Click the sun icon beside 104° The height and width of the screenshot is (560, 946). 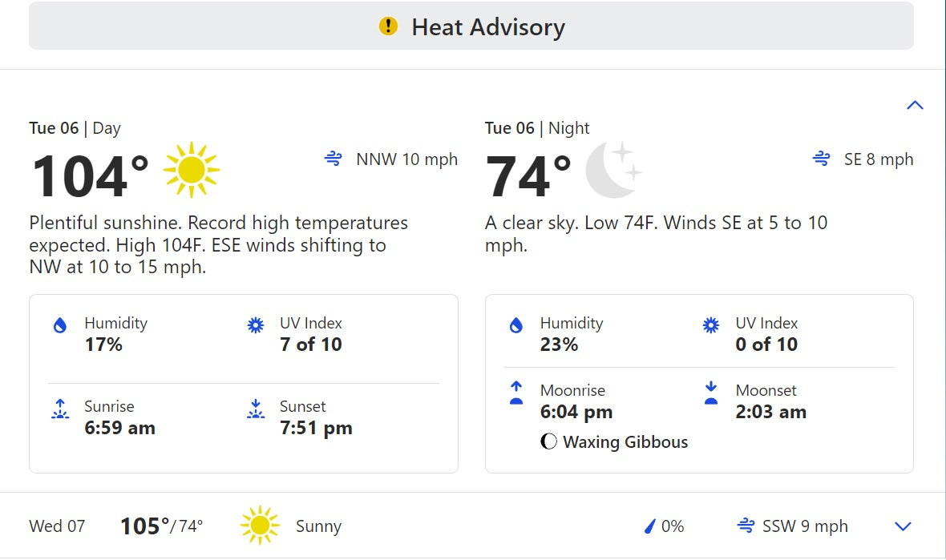click(x=192, y=170)
